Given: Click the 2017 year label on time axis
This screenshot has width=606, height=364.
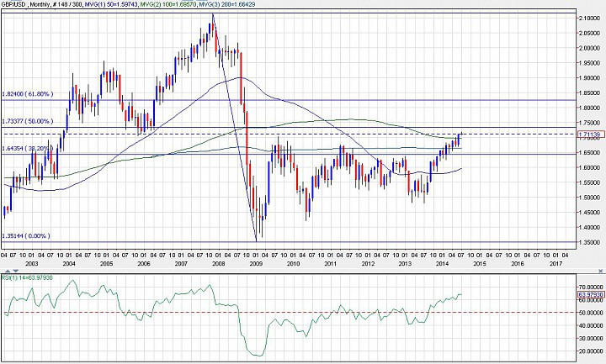Looking at the screenshot, I should [555, 264].
